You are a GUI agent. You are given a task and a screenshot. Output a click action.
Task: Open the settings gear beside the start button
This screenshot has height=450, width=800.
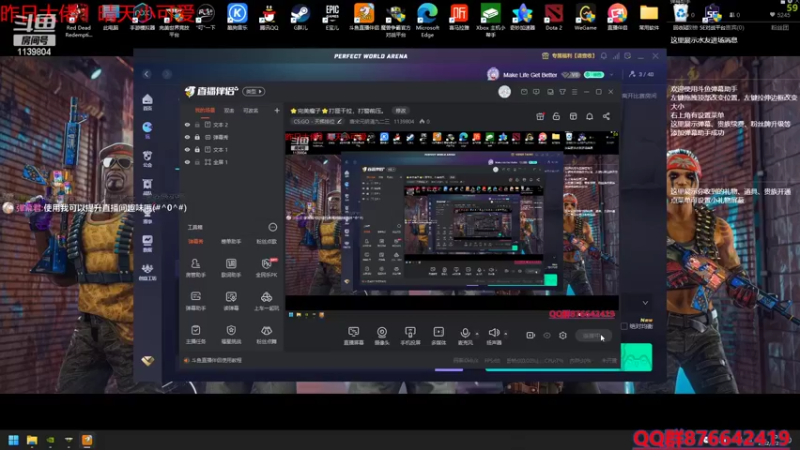click(563, 335)
